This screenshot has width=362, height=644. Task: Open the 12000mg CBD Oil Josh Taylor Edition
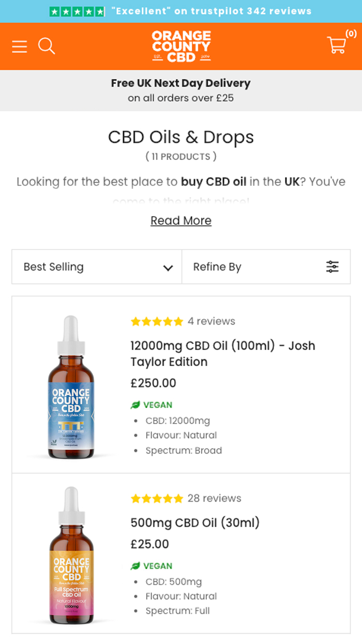click(222, 354)
